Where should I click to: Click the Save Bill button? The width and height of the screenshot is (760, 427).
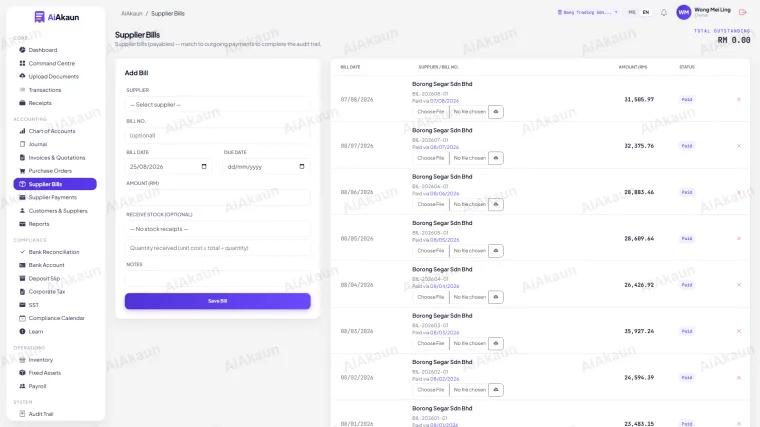tap(218, 301)
